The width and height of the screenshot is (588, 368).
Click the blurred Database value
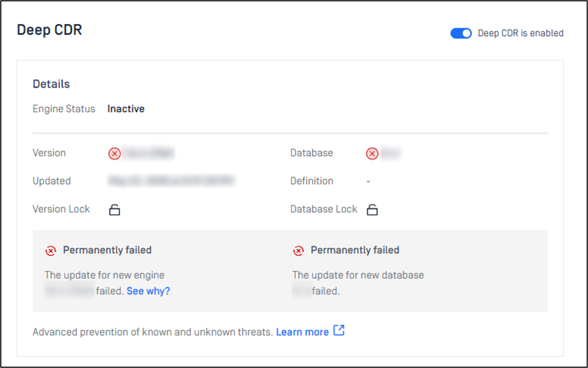(391, 153)
